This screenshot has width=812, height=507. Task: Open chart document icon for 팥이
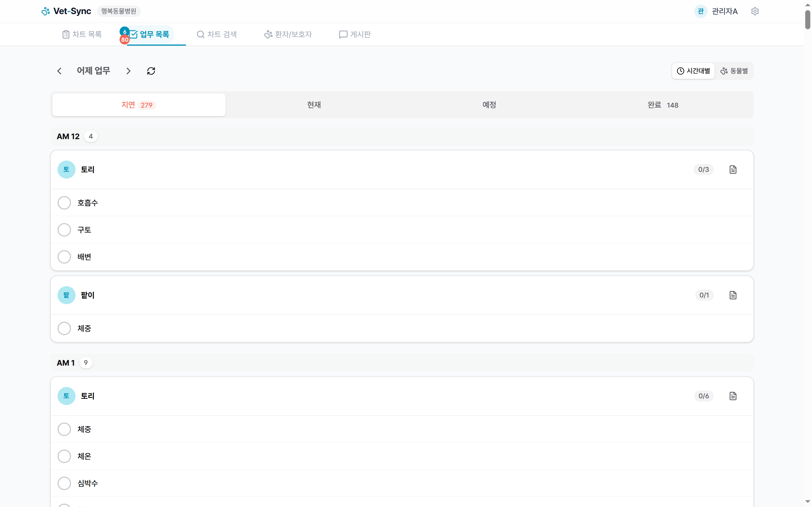click(x=733, y=295)
